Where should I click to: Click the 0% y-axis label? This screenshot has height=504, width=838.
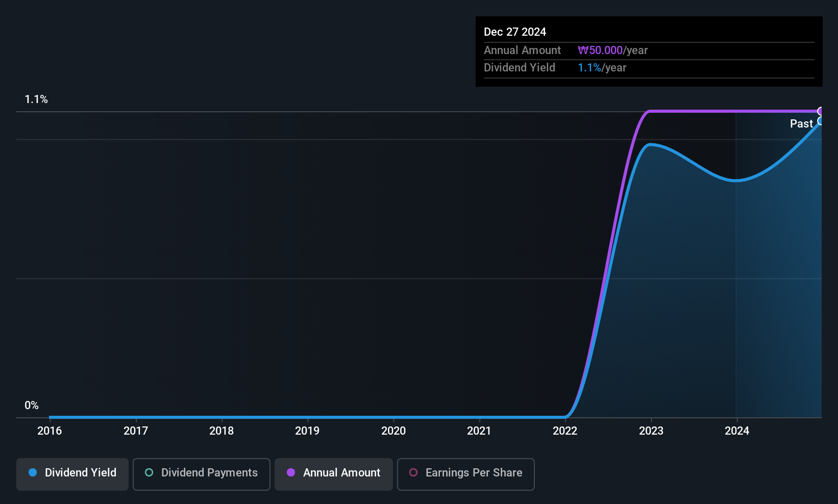32,406
